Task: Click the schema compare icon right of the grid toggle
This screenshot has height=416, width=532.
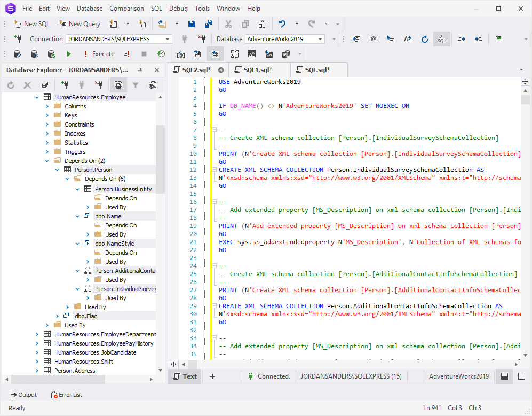Action: (x=234, y=53)
